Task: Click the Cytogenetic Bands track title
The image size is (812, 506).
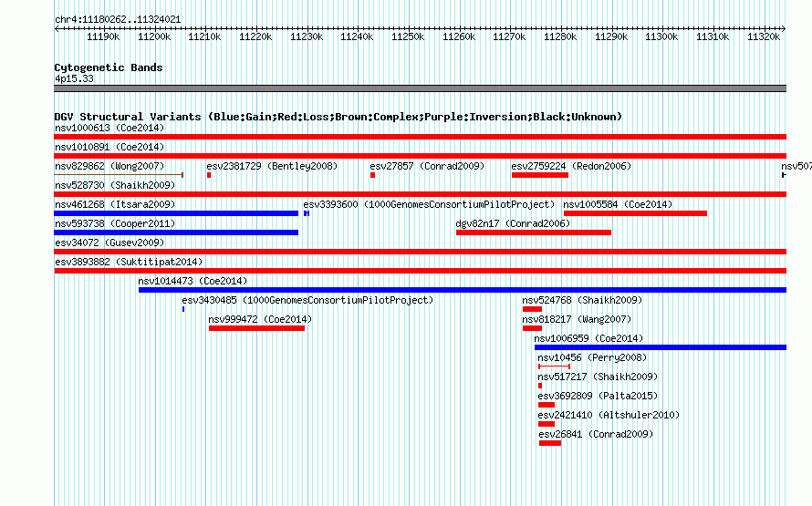Action: [109, 67]
